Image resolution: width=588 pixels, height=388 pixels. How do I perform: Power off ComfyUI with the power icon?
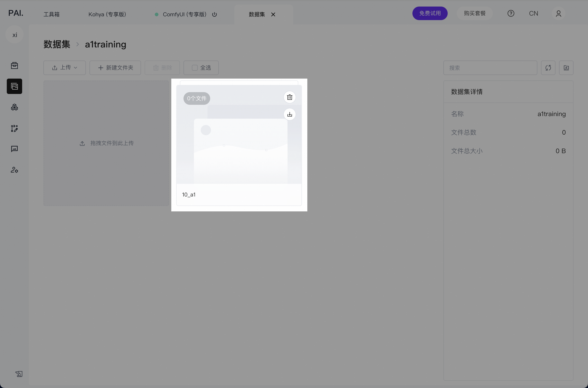coord(214,14)
